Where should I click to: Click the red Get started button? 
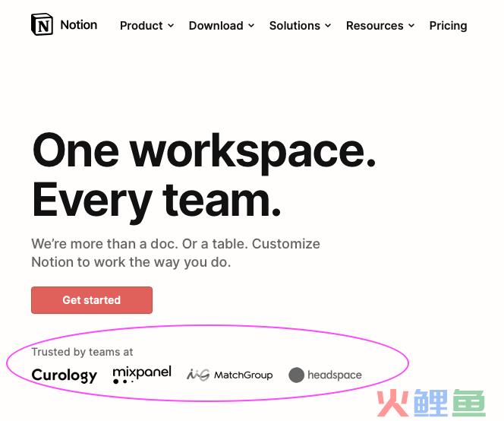pyautogui.click(x=92, y=300)
